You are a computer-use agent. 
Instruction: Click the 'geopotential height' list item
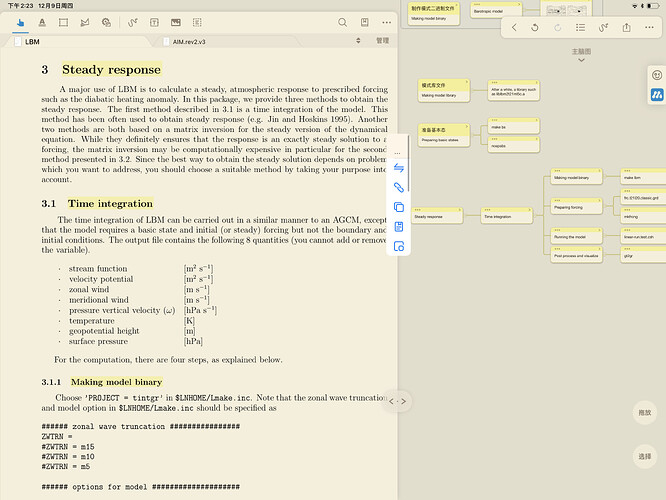point(104,331)
